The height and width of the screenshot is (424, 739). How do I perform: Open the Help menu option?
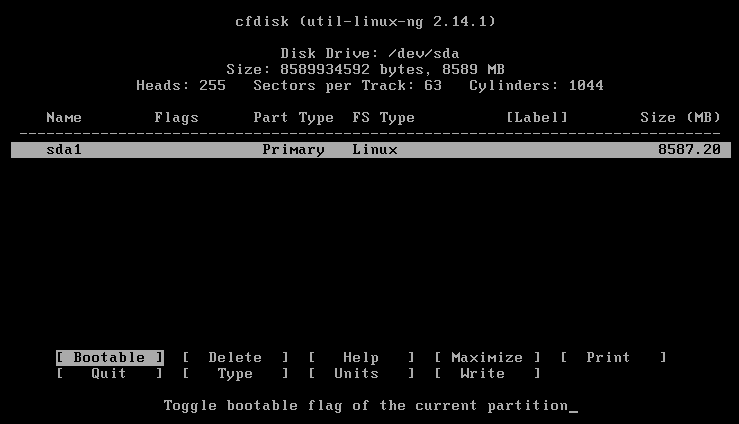(361, 358)
